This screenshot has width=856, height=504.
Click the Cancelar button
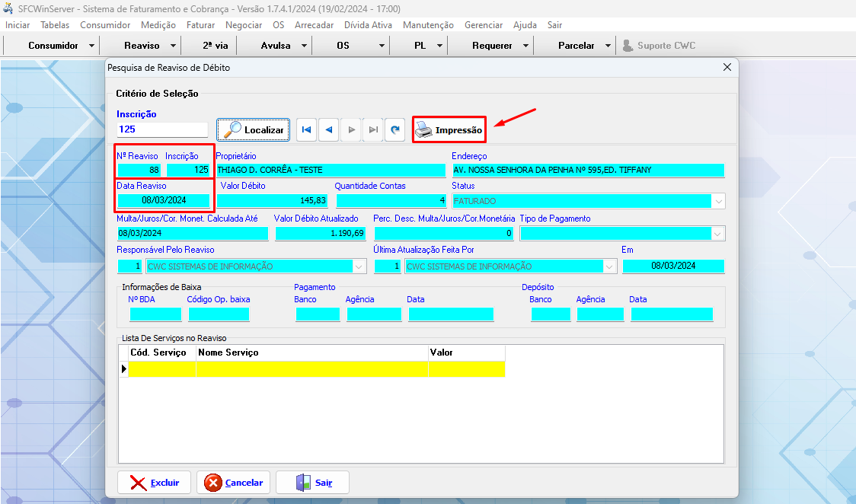pyautogui.click(x=234, y=483)
